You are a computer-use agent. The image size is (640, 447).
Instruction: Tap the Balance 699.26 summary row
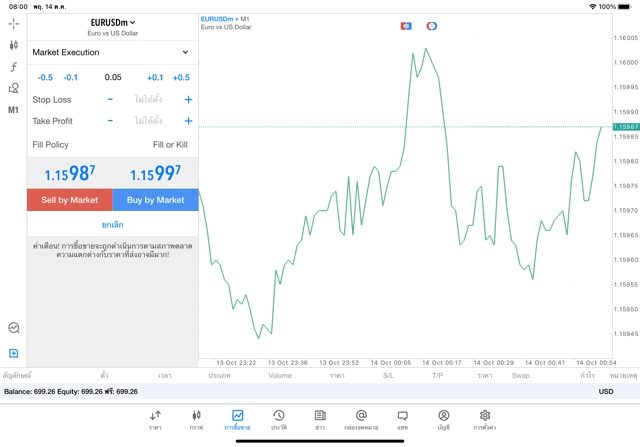point(320,391)
